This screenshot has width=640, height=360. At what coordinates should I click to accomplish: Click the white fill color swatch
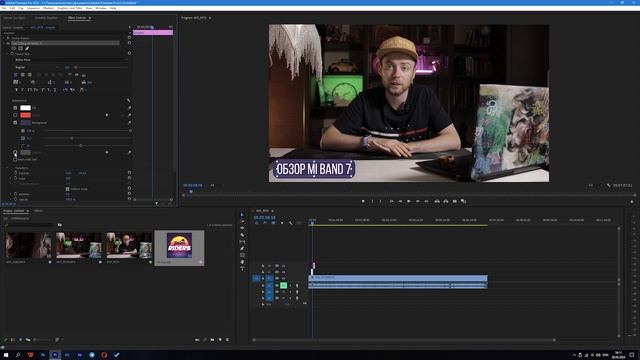(25, 108)
